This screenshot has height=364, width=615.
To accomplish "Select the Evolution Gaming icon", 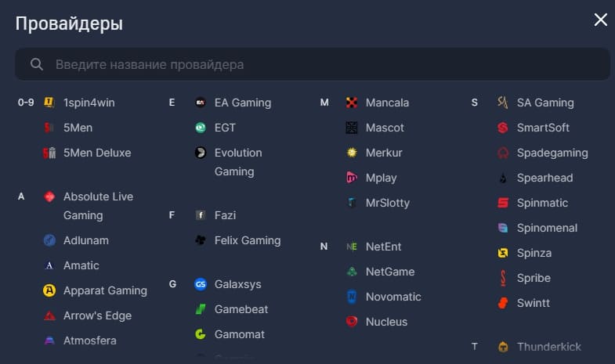I will pyautogui.click(x=201, y=153).
